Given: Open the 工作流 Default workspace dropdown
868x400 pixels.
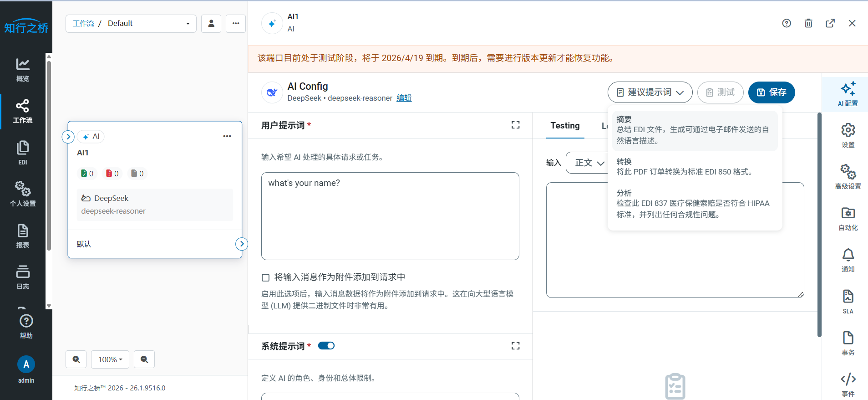Looking at the screenshot, I should point(131,24).
